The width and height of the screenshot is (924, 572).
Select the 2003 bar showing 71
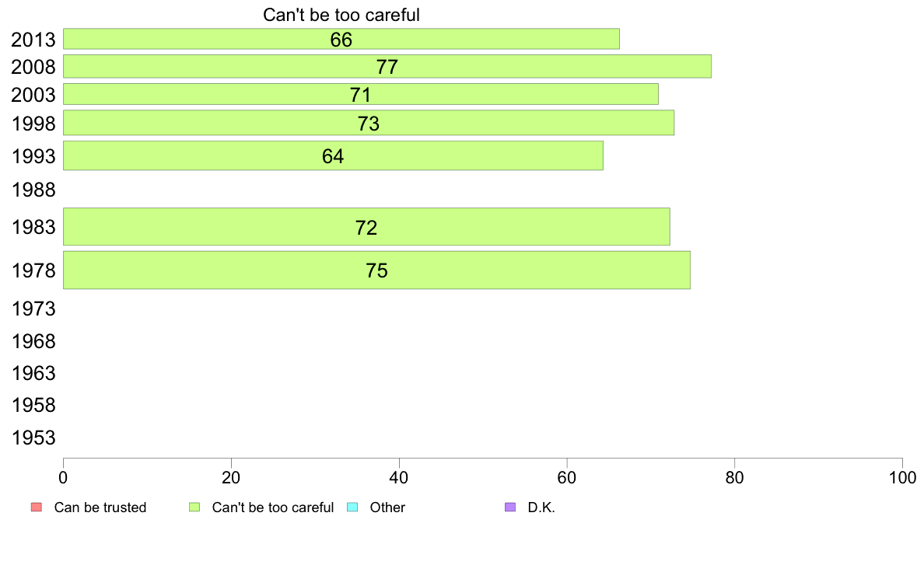(x=361, y=94)
